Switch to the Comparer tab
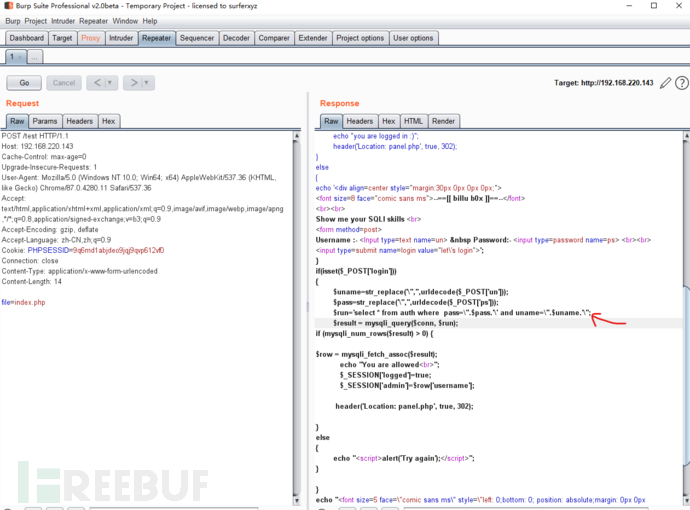Screen dimensions: 690x510 coord(274,38)
